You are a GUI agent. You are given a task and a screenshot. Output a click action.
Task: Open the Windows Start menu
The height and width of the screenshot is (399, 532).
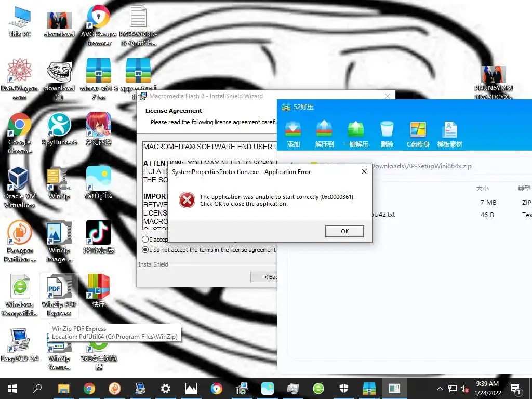(12, 389)
